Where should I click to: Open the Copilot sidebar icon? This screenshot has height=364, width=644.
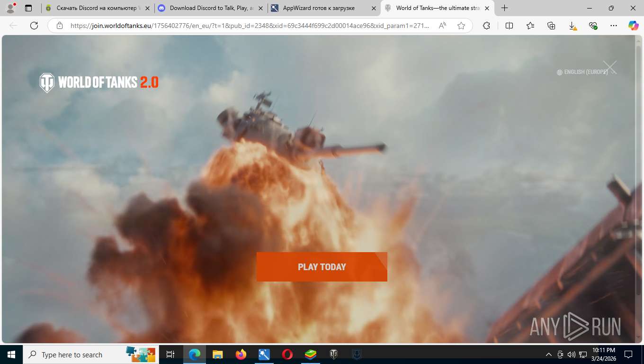click(x=634, y=26)
